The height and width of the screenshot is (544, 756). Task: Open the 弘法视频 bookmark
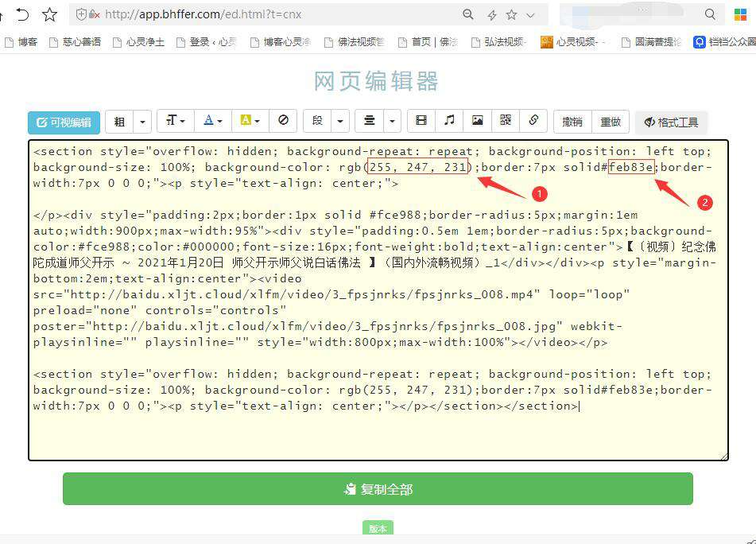coord(499,42)
